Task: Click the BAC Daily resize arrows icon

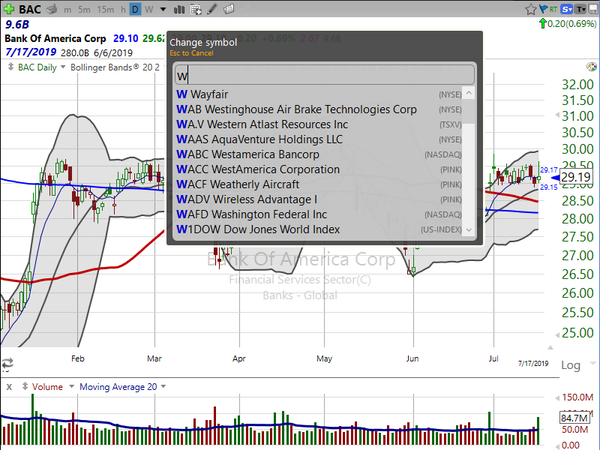Action: pyautogui.click(x=10, y=68)
